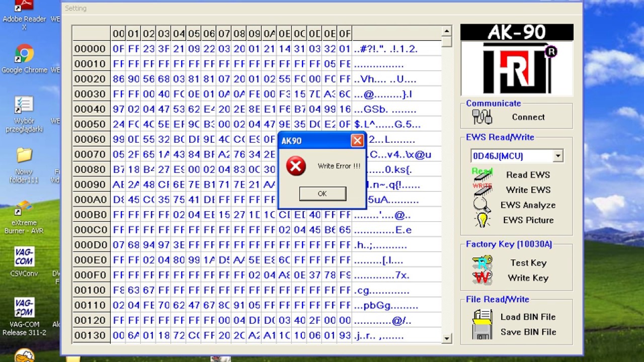Click the hex view scroll up arrow
The image size is (644, 362).
point(447,31)
